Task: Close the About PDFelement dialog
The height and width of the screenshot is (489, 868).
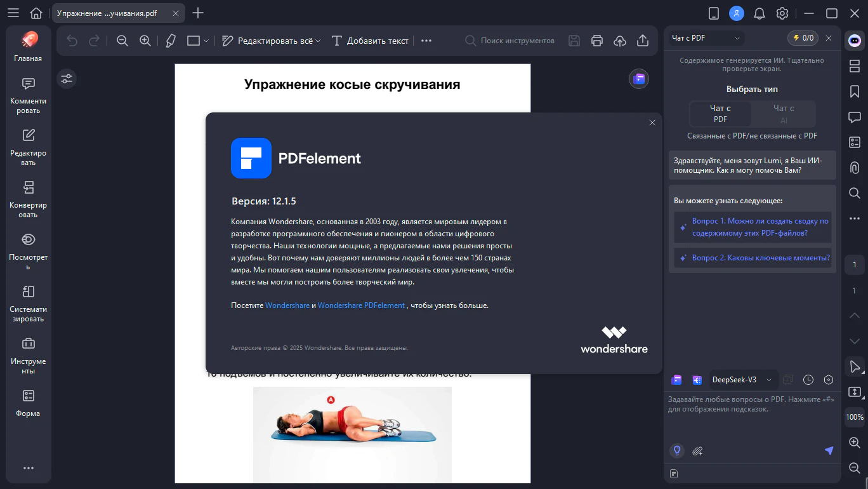Action: pyautogui.click(x=652, y=123)
